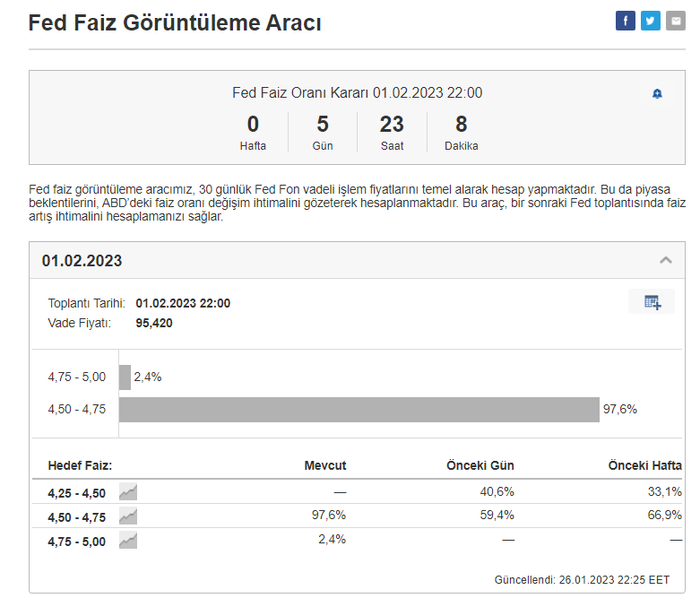Click the Güncellendi timestamp text

tap(582, 579)
